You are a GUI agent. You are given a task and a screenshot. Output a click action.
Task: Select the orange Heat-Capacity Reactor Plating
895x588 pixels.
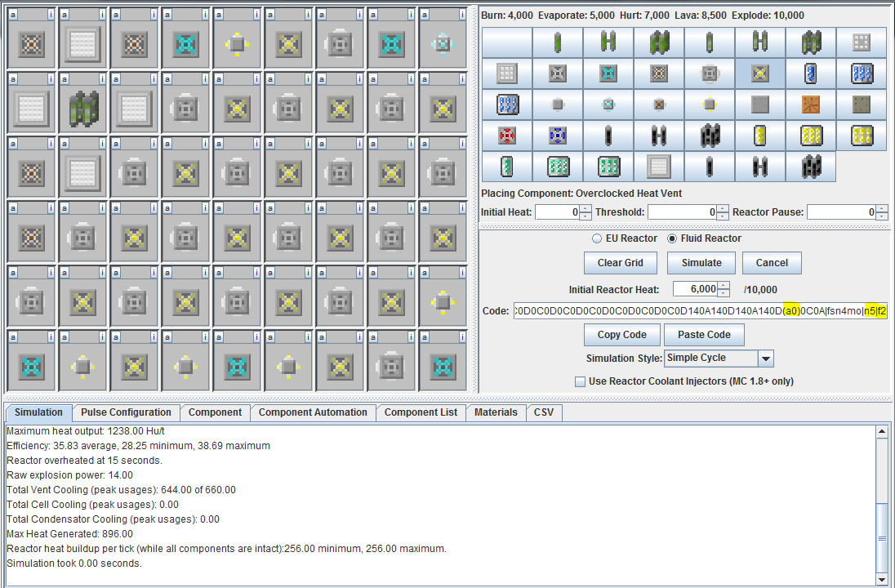(810, 105)
